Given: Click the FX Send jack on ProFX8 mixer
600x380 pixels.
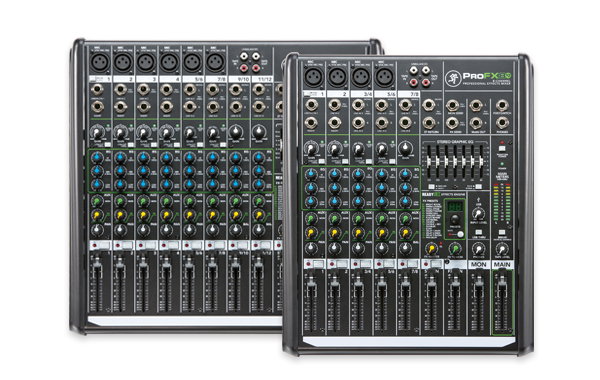Looking at the screenshot, I should [x=452, y=123].
